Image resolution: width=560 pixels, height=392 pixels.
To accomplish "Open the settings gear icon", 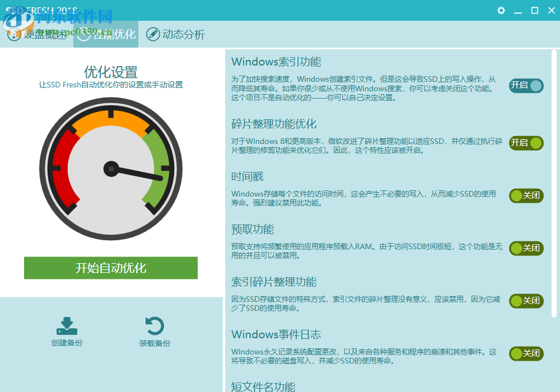I will click(501, 10).
